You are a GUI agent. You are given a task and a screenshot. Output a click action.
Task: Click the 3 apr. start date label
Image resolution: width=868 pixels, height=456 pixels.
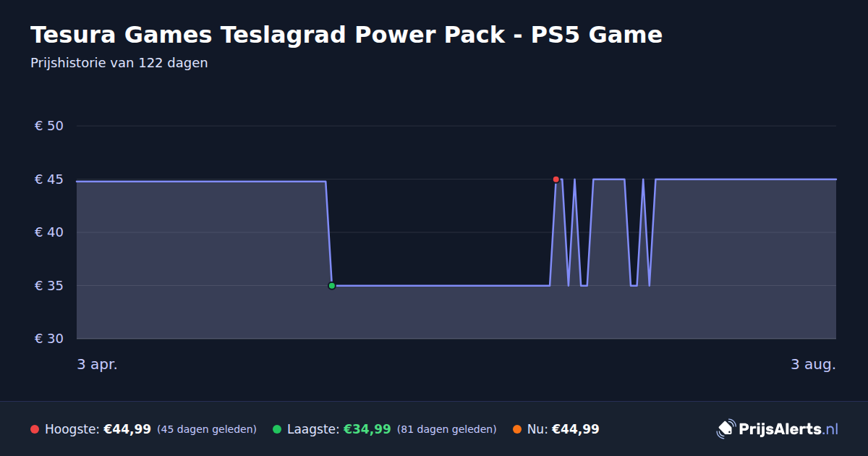pyautogui.click(x=98, y=364)
